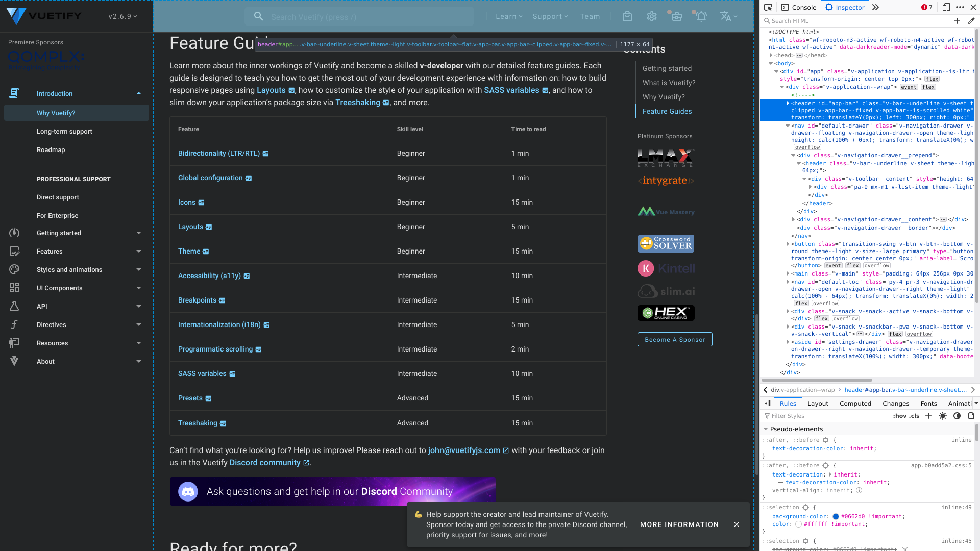
Task: Switch to the Computed tab
Action: [x=855, y=403]
